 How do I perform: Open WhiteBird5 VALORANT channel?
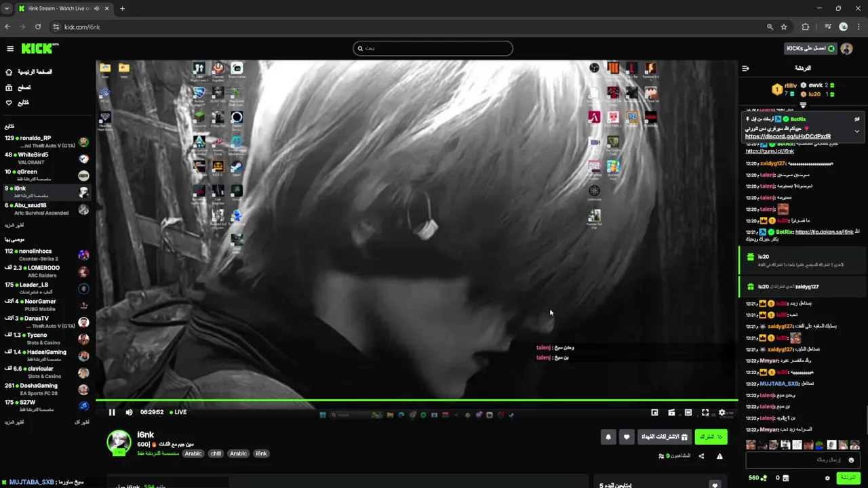coord(46,158)
